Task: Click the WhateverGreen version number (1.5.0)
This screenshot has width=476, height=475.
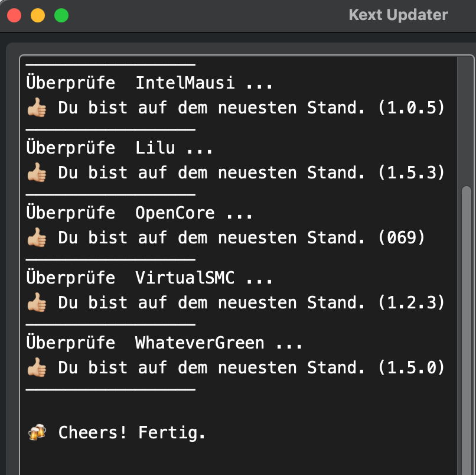Action: pyautogui.click(x=411, y=367)
